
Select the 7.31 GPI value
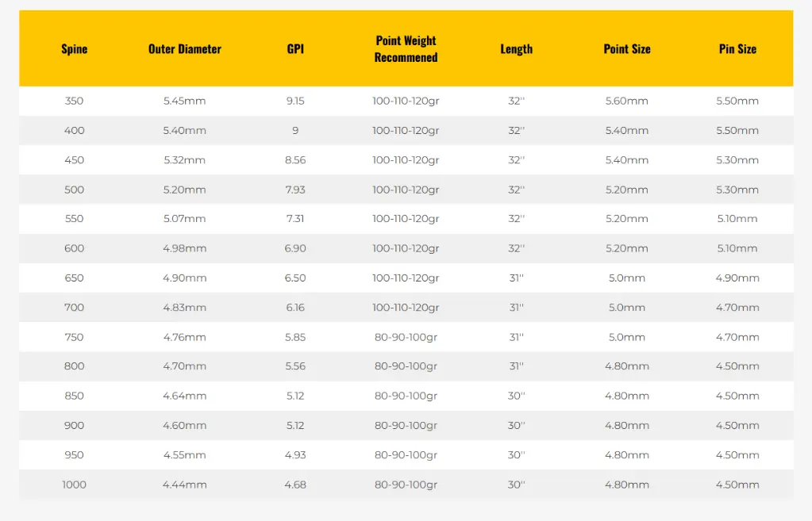[x=295, y=219]
